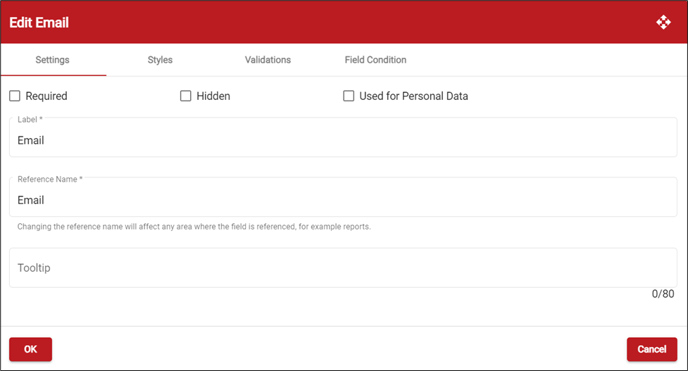Click the Edit Email dialog title
The height and width of the screenshot is (371, 688).
pos(39,22)
